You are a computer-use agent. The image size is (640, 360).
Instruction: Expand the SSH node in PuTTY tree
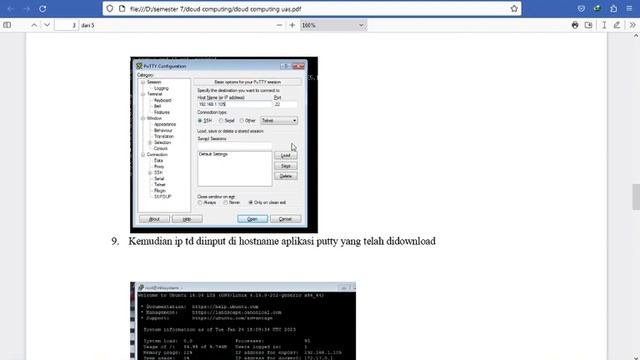[x=150, y=173]
